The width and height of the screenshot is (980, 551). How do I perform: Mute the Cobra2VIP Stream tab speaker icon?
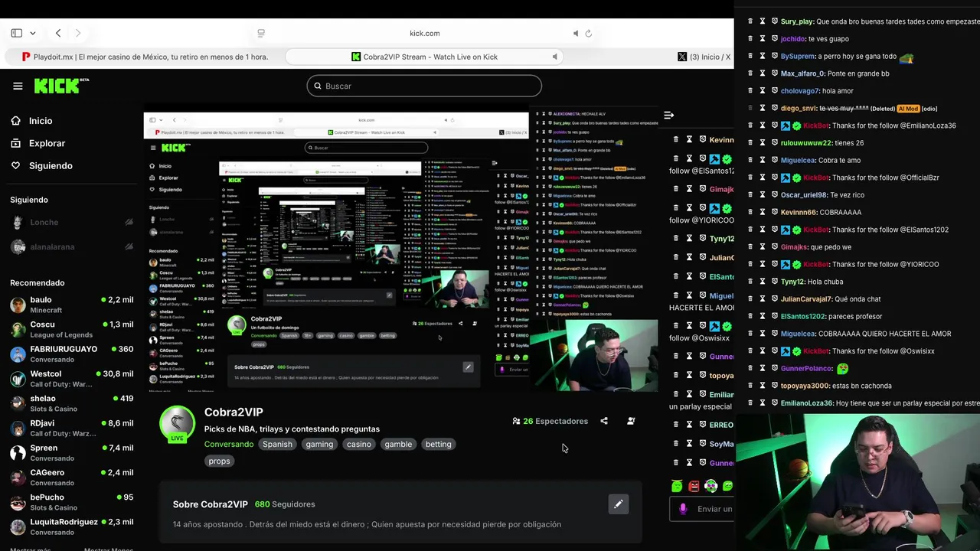coord(555,57)
